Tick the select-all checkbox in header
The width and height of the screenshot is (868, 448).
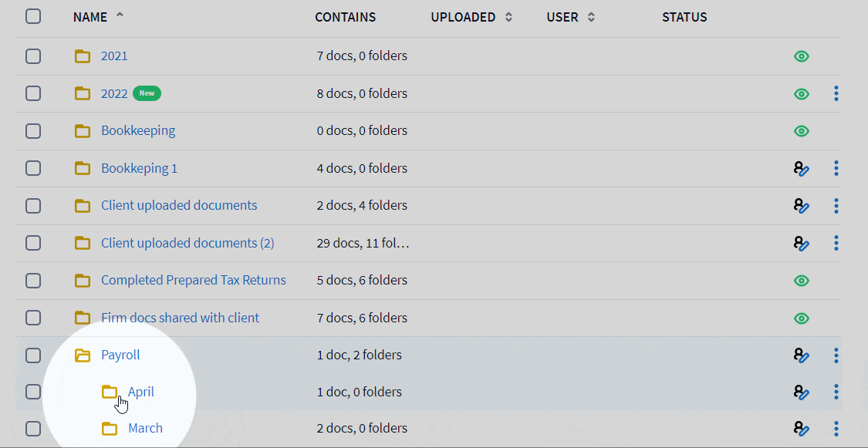tap(33, 17)
